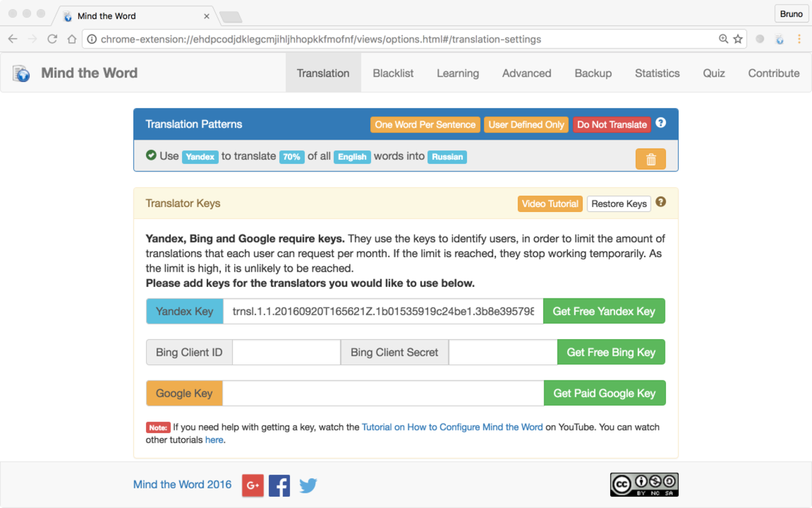Switch to the Blacklist tab
Image resolution: width=812 pixels, height=508 pixels.
(x=393, y=73)
